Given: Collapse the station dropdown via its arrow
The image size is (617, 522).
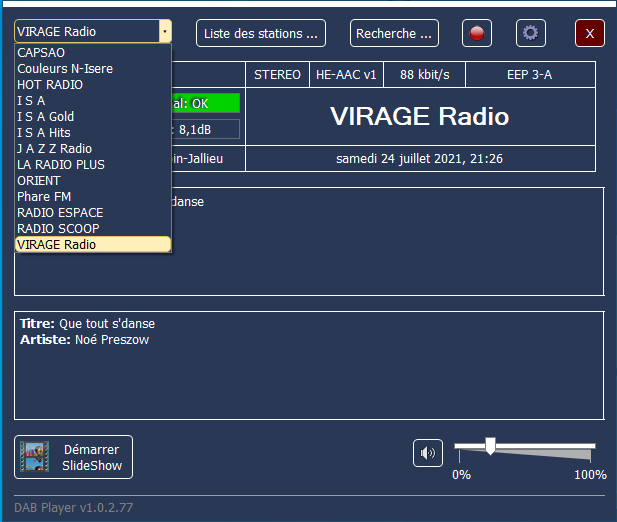Looking at the screenshot, I should (165, 31).
